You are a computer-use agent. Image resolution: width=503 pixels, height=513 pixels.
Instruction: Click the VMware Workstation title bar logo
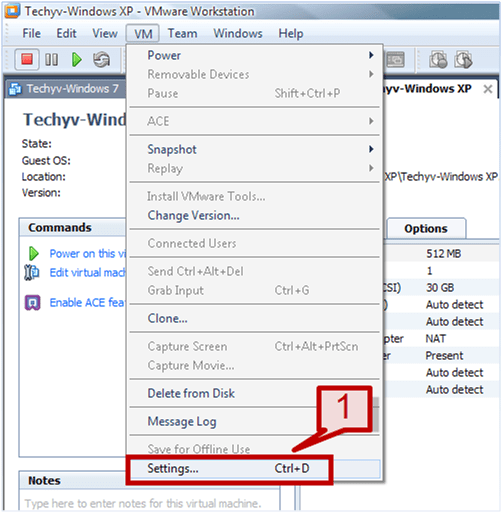coord(12,11)
